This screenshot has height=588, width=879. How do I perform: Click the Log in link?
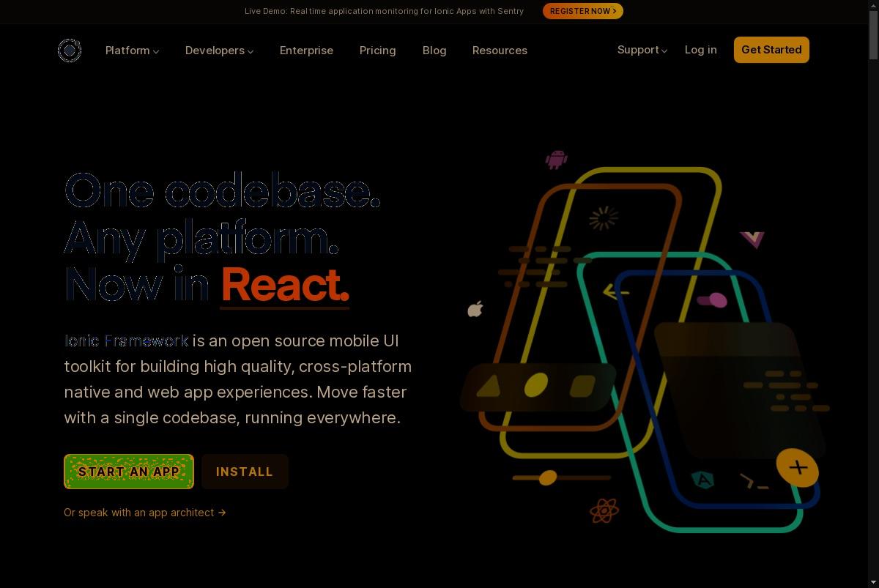coord(700,50)
